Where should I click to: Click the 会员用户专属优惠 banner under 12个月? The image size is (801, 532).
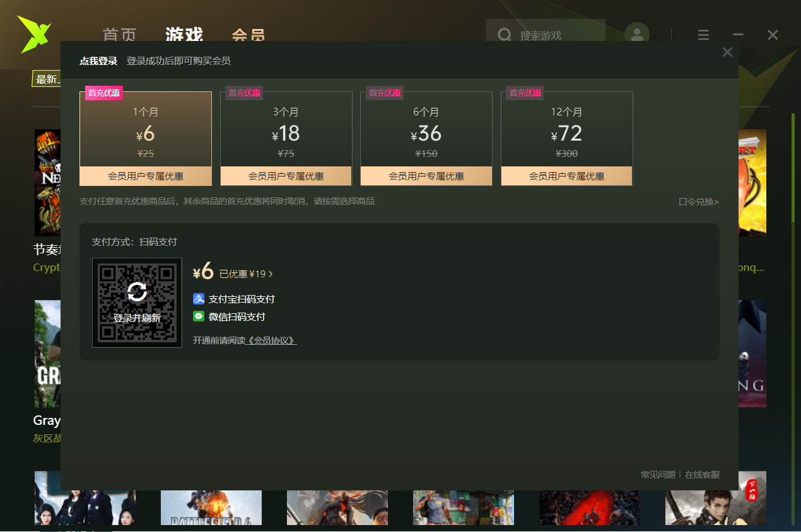coord(566,176)
